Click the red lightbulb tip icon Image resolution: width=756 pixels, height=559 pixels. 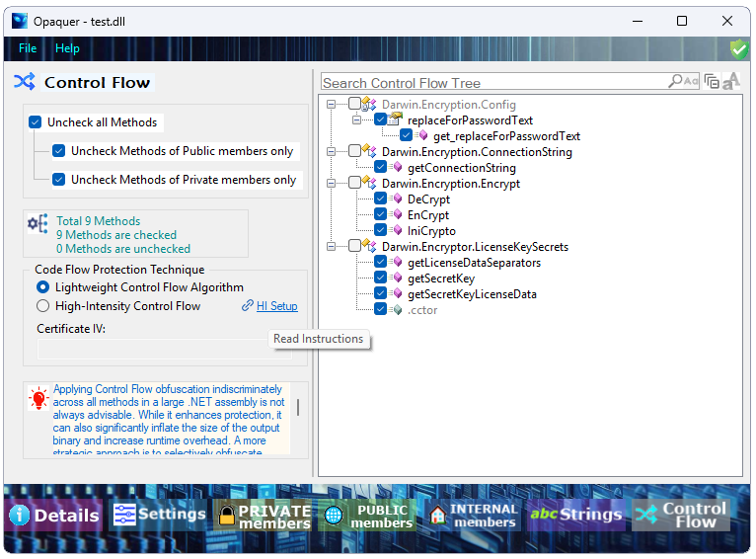tap(38, 398)
